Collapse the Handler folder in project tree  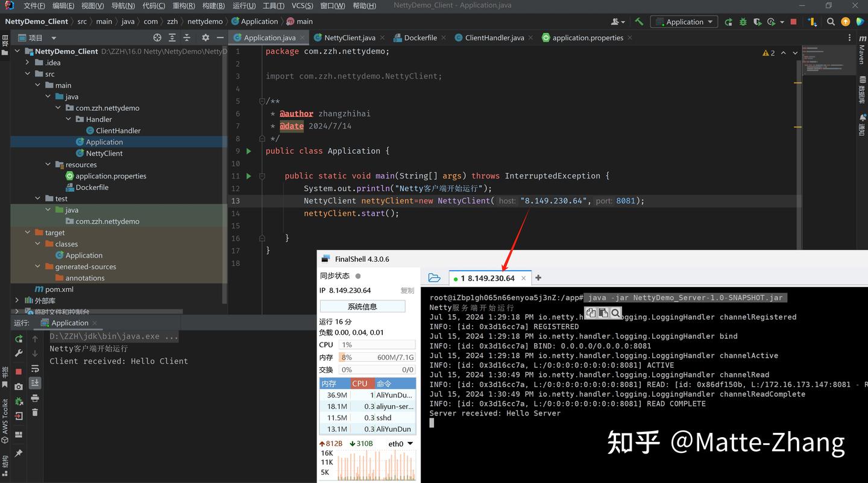[x=69, y=119]
